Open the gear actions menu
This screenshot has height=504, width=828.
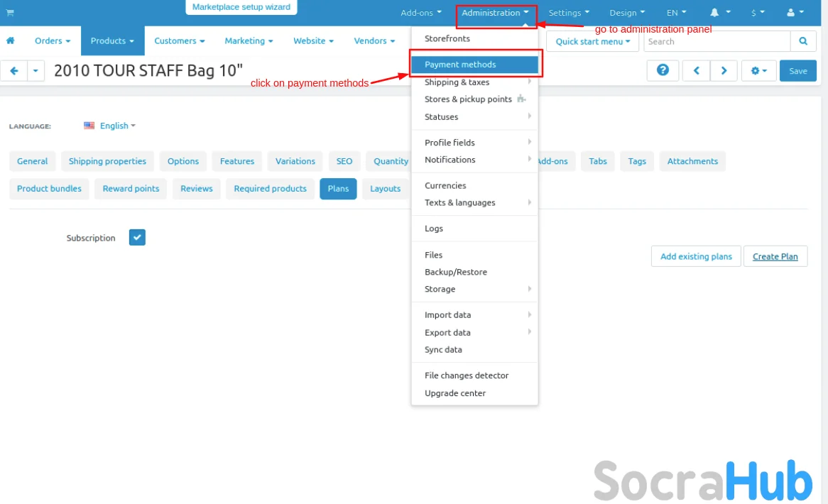click(x=758, y=71)
